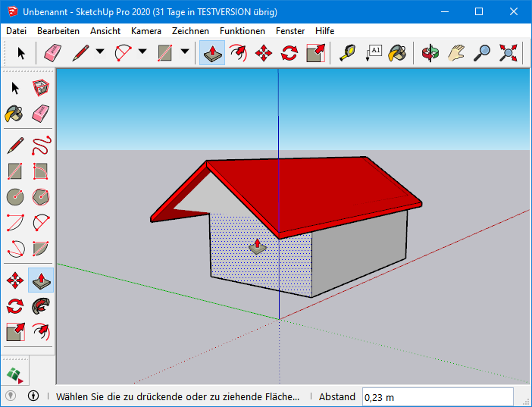Expand the line tool dropdown arrow

[100, 53]
